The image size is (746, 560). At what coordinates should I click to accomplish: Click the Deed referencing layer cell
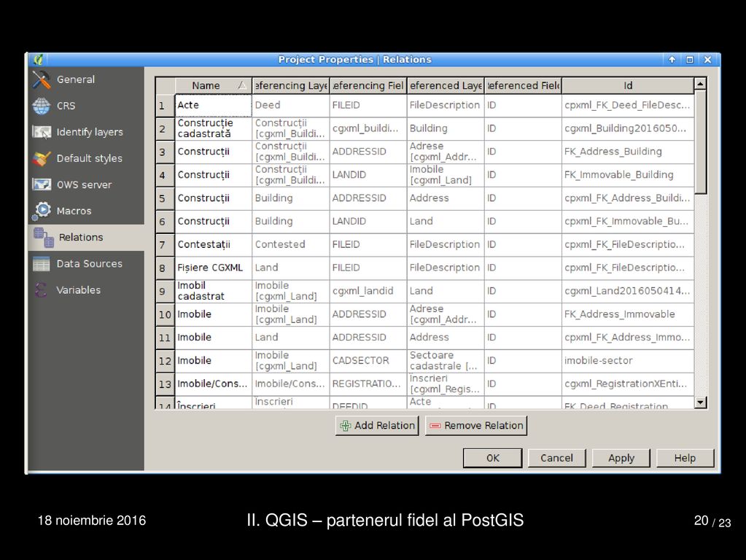[x=291, y=105]
